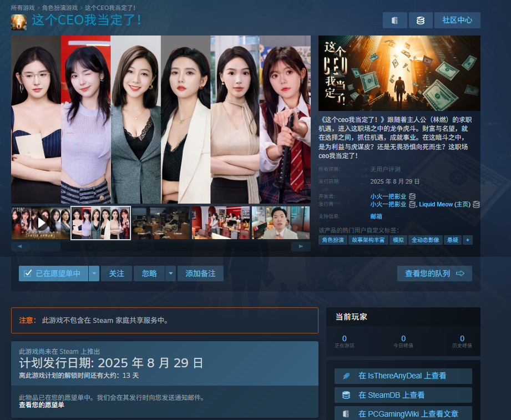Expand the 忽略 dropdown arrow
Image resolution: width=511 pixels, height=420 pixels.
coord(171,274)
